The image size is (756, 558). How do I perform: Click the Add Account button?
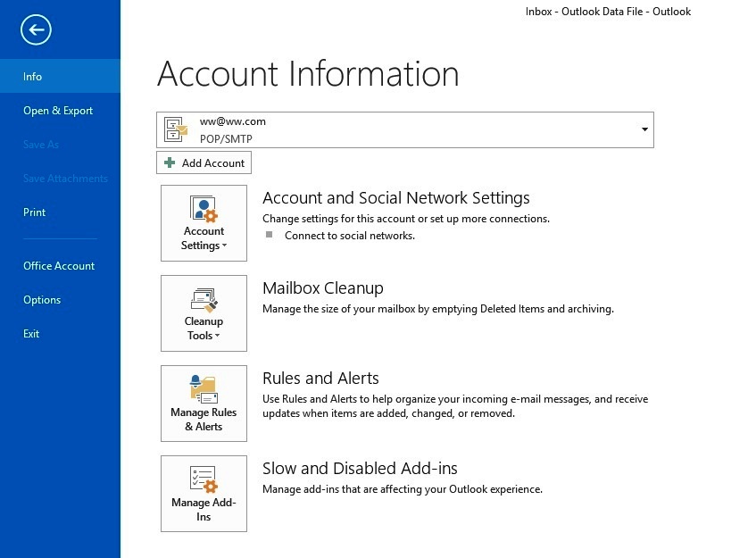point(204,162)
